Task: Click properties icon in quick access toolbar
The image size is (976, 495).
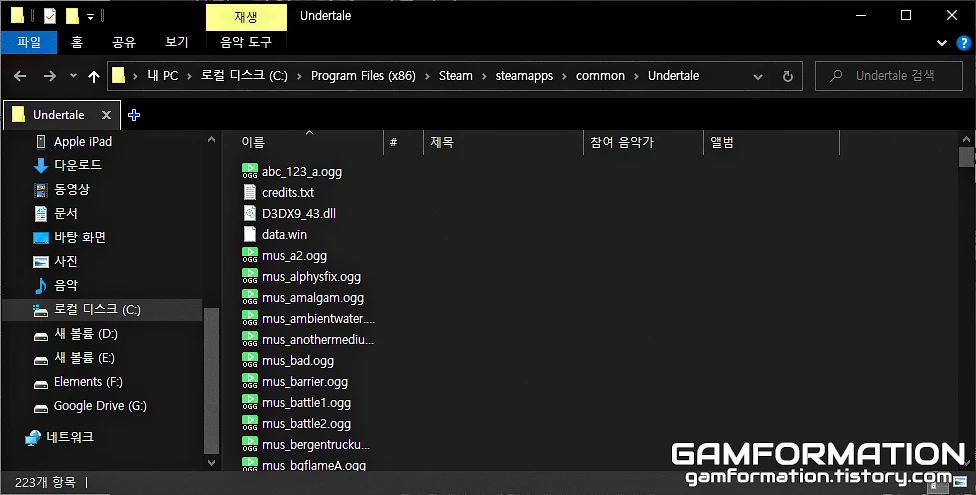Action: [50, 16]
